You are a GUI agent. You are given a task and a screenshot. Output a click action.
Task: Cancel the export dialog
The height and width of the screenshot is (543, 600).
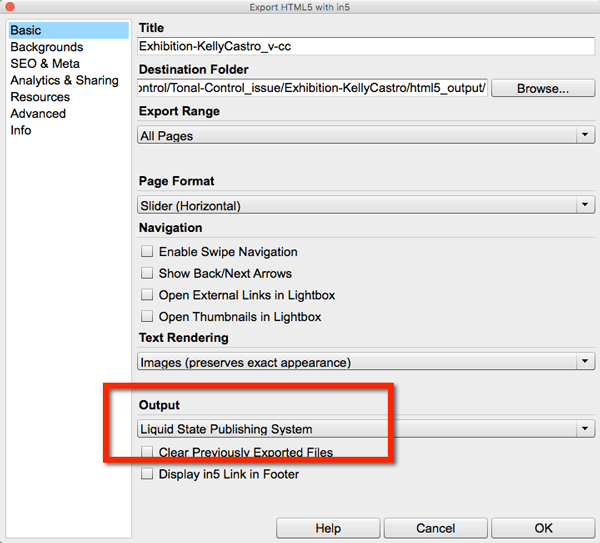point(435,528)
